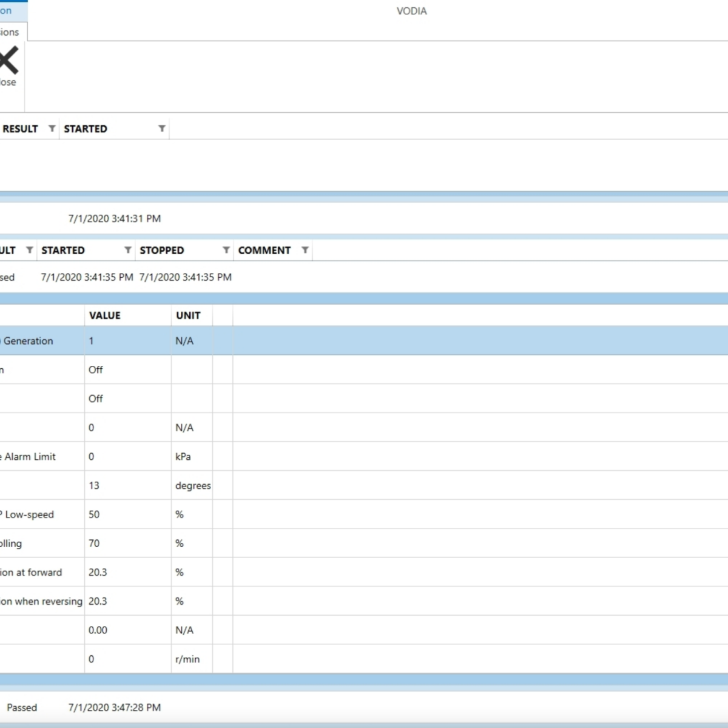Sort by the STOPPED column header
The image size is (728, 728).
[x=162, y=250]
